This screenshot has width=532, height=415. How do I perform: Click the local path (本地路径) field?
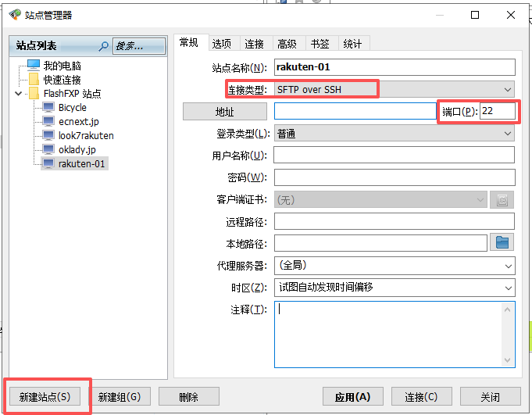click(x=380, y=243)
